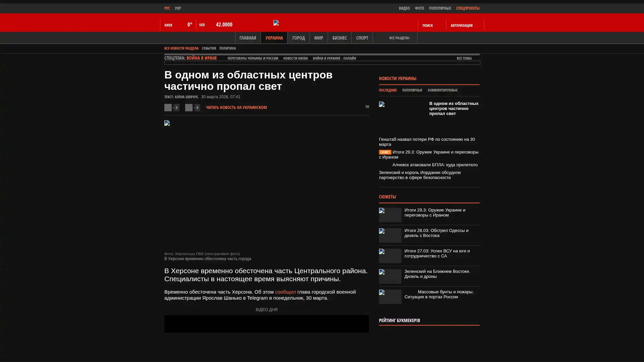This screenshot has height=362, width=644.
Task: Click the site logo in the red header
Action: 276,23
